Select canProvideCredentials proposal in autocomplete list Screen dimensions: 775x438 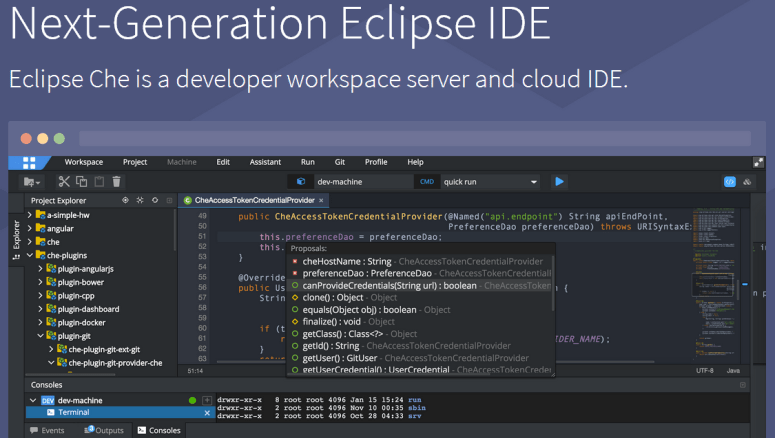pos(390,285)
